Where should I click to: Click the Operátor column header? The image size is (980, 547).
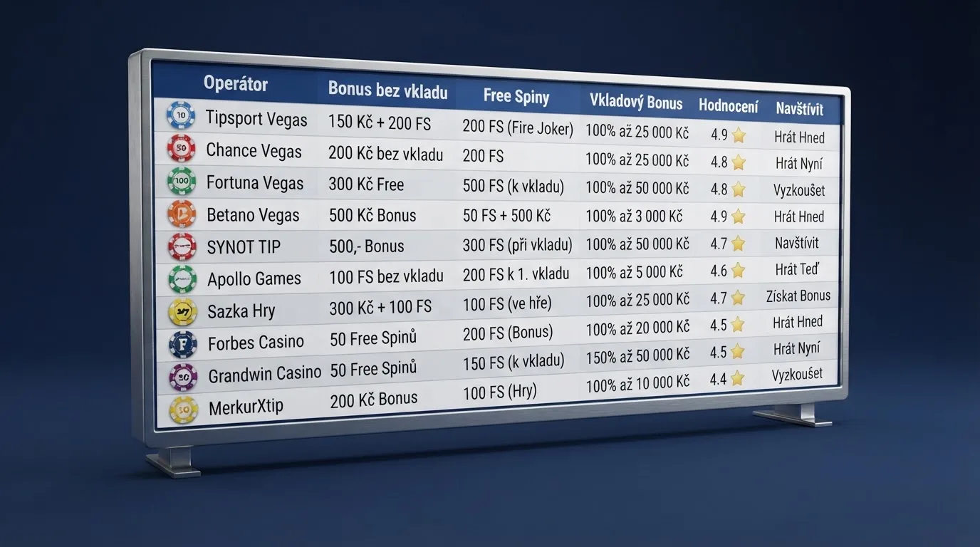[x=236, y=83]
